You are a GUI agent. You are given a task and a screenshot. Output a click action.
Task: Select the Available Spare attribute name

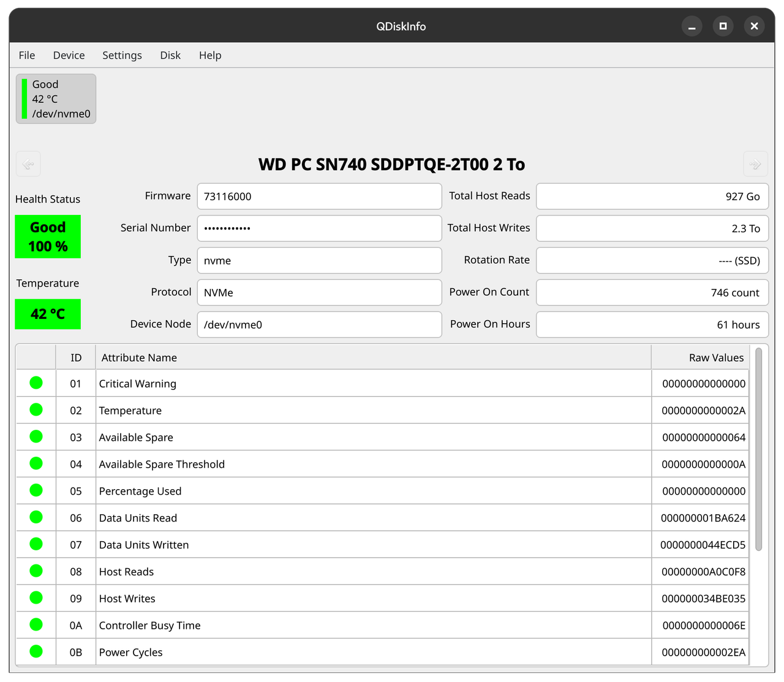(x=136, y=438)
